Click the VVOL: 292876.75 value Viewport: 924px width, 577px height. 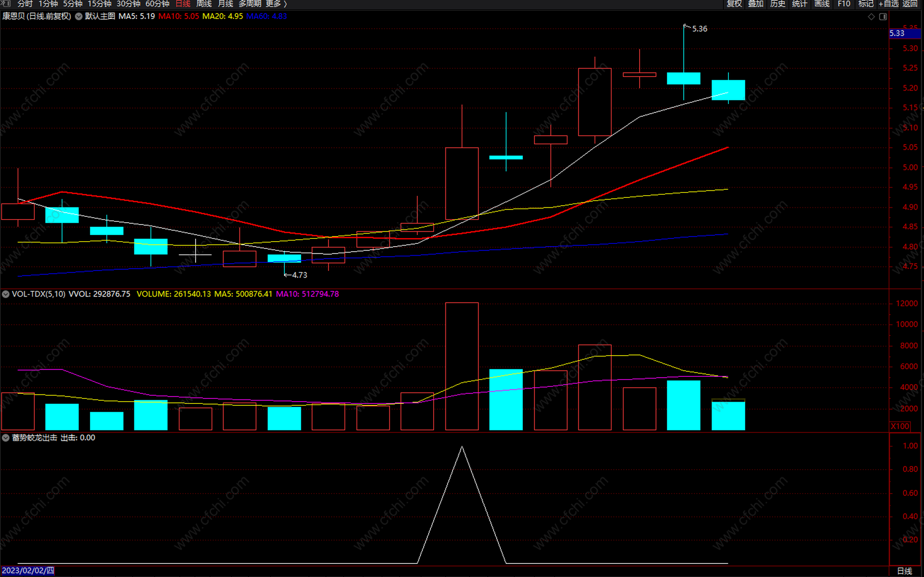tap(99, 294)
